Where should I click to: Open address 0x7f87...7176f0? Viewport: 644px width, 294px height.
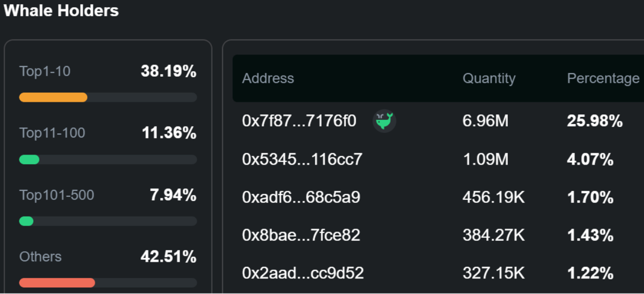click(299, 121)
